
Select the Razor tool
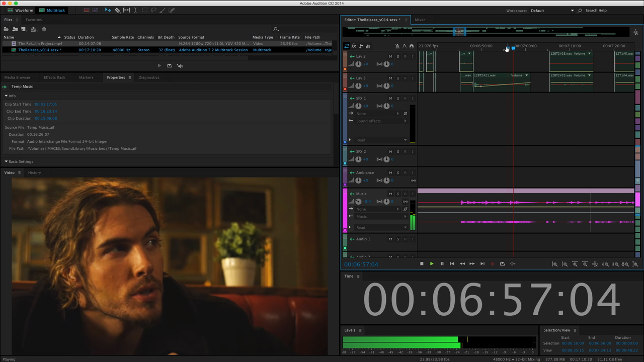tap(117, 10)
